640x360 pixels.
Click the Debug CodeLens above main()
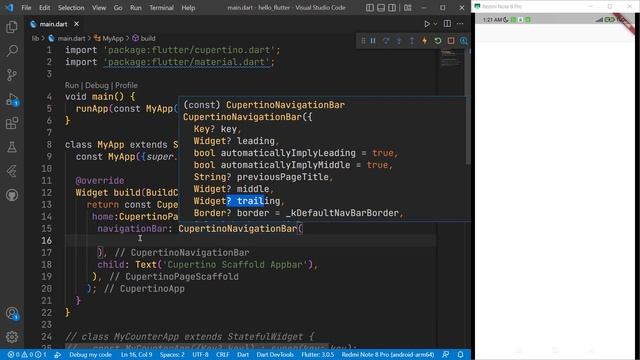97,85
